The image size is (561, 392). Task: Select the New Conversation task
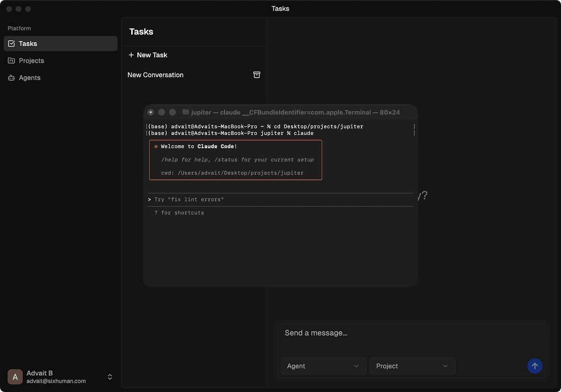point(194,75)
